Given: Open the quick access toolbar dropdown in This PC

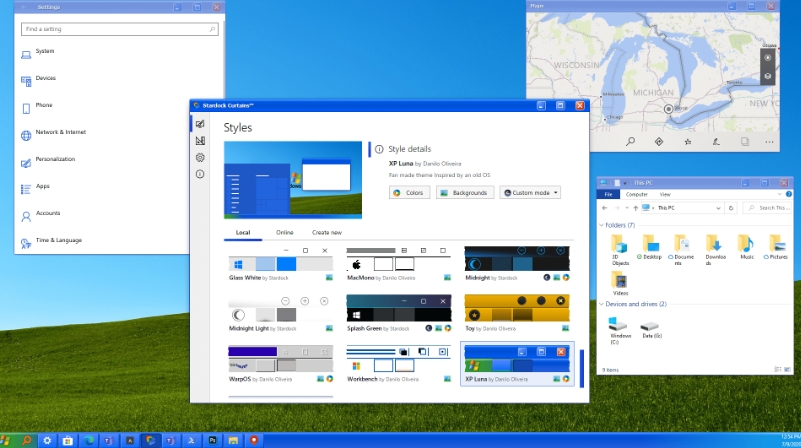Looking at the screenshot, I should (625, 183).
